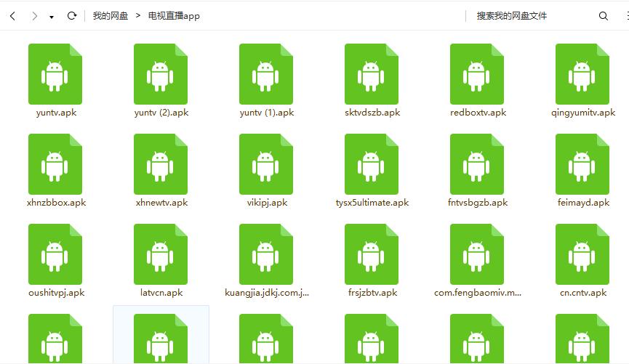
Task: Click the redboxtv.apk filename label
Action: coord(478,113)
